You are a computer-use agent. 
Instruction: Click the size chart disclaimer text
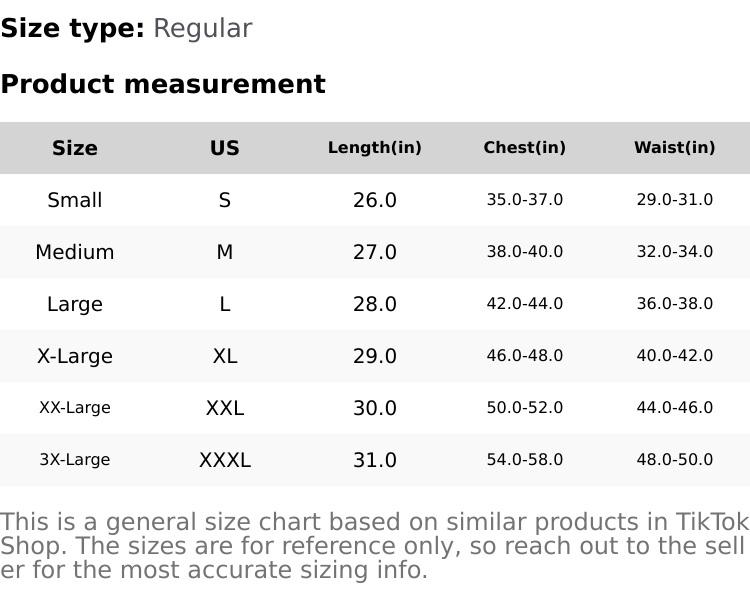[375, 546]
